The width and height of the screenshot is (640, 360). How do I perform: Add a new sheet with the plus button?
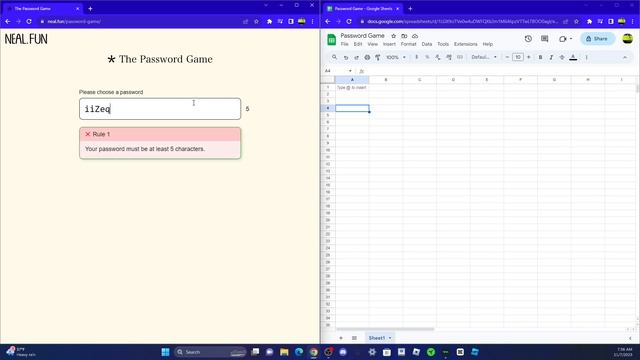341,338
